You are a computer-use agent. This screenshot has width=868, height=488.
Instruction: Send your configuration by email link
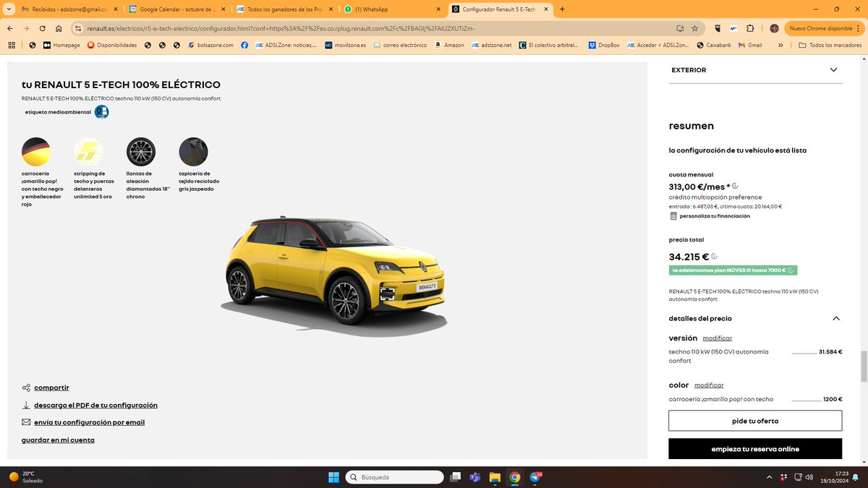tap(89, 422)
